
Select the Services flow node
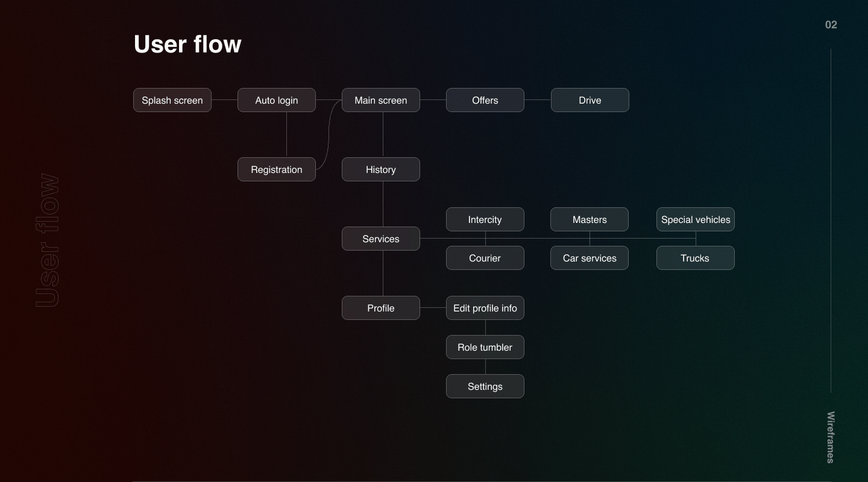click(x=381, y=239)
